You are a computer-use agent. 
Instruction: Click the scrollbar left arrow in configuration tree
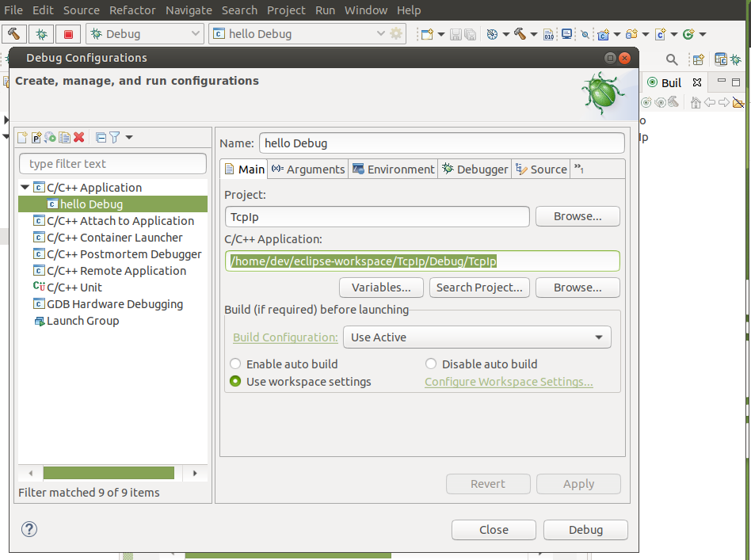tap(31, 473)
